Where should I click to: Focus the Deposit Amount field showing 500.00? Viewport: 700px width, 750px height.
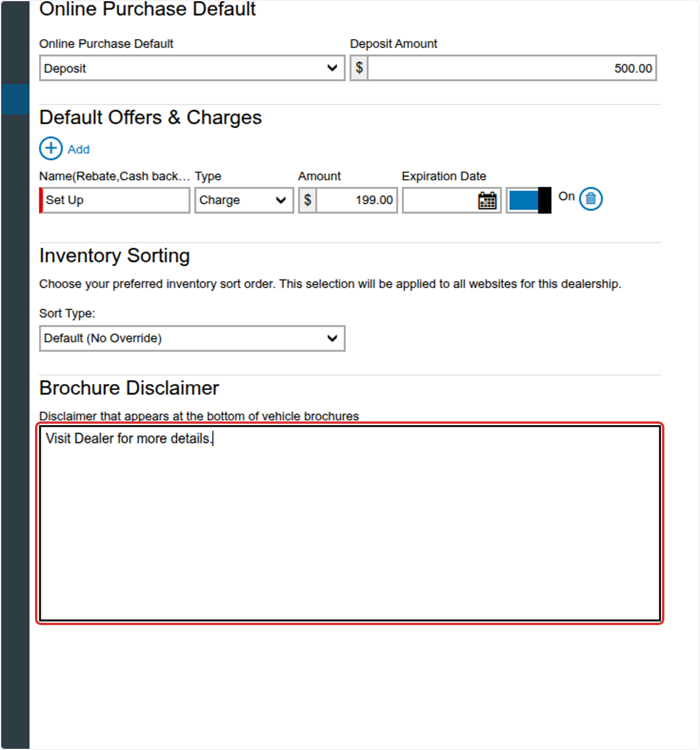tap(512, 68)
